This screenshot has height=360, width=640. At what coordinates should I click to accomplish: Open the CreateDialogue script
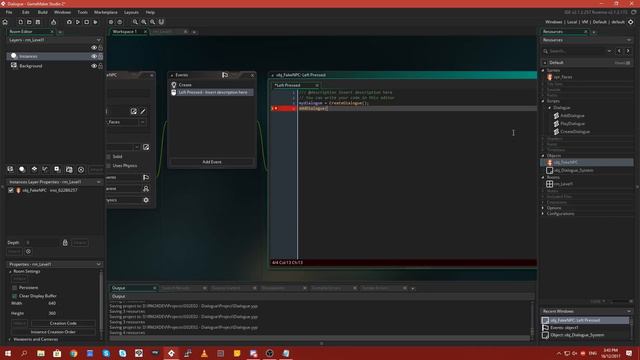tap(575, 132)
